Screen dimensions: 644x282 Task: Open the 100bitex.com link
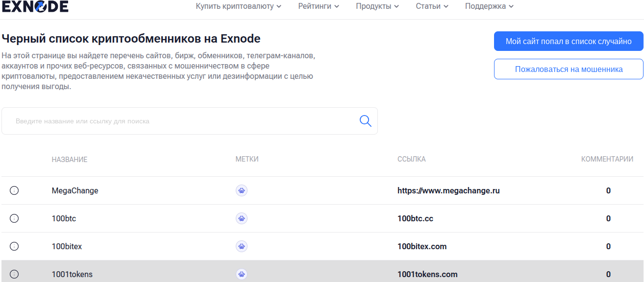coord(422,246)
